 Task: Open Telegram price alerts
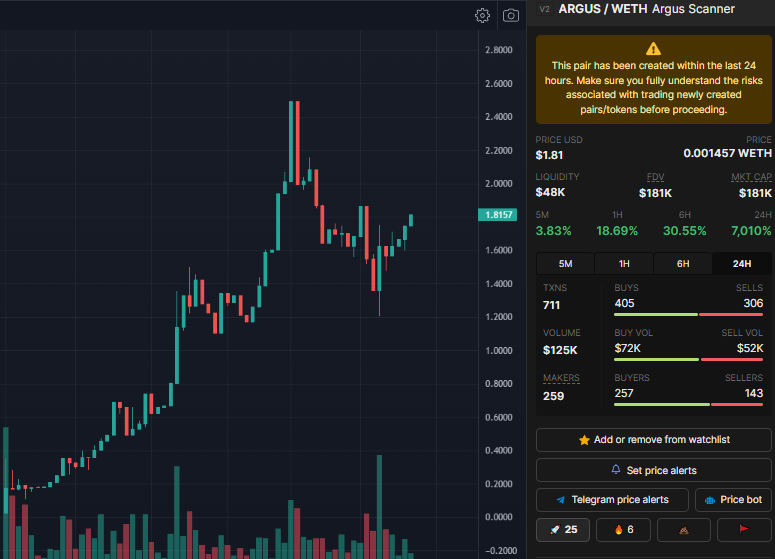click(x=612, y=500)
